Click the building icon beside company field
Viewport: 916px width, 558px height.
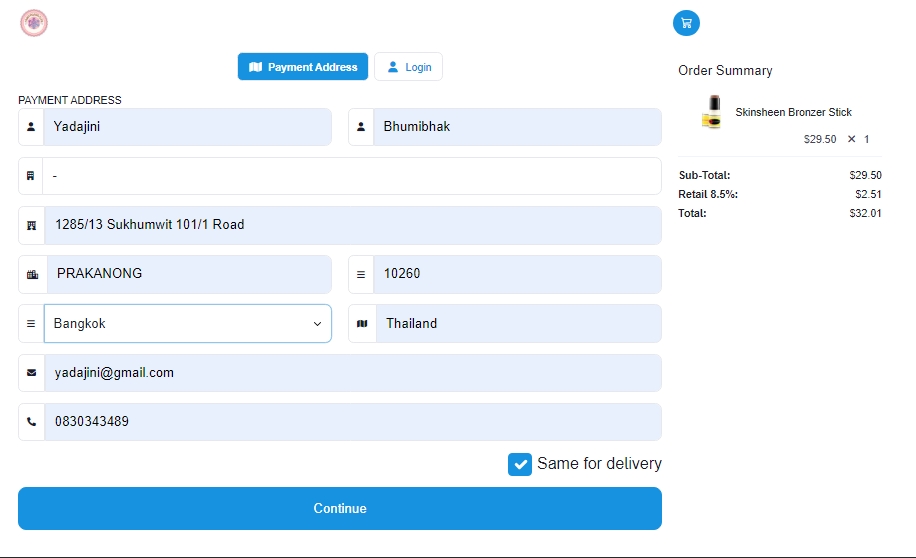(31, 176)
